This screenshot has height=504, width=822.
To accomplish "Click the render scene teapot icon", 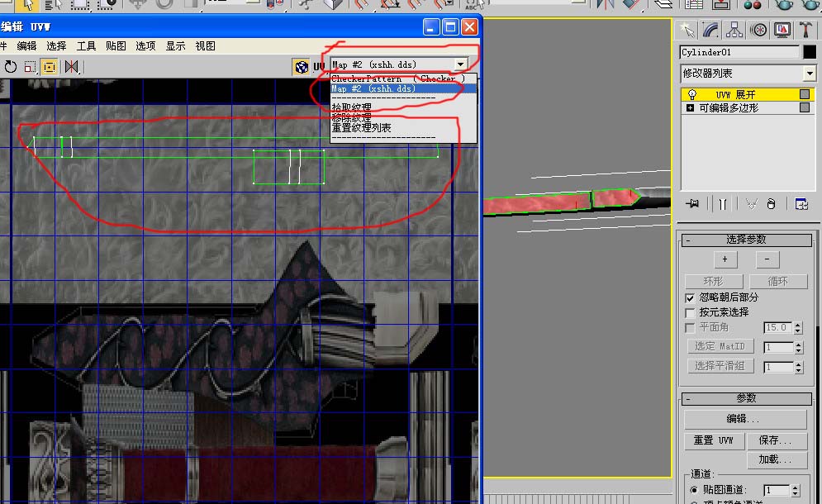I will (784, 5).
